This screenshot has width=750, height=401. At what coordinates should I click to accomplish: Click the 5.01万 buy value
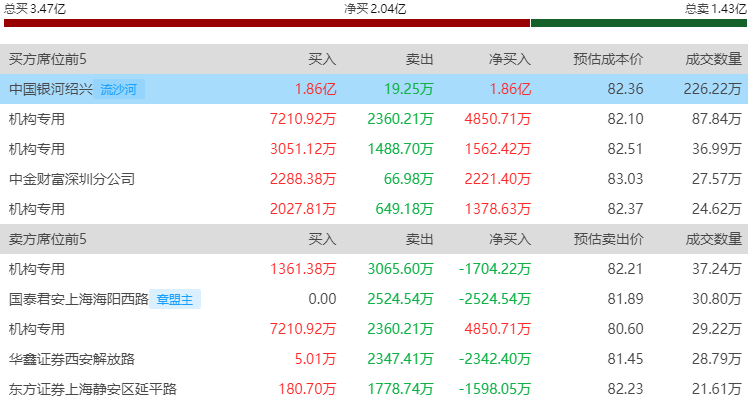(315, 359)
